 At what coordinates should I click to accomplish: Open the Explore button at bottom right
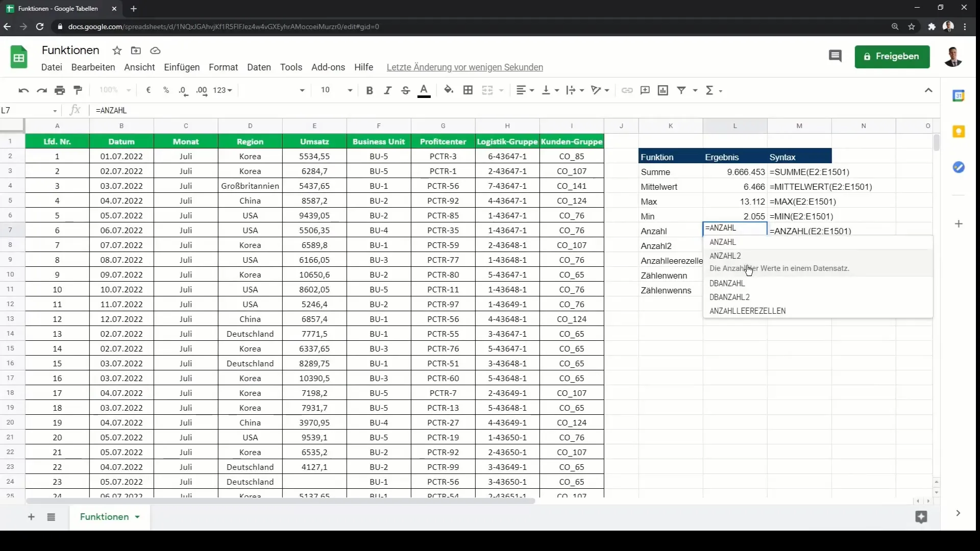(921, 517)
